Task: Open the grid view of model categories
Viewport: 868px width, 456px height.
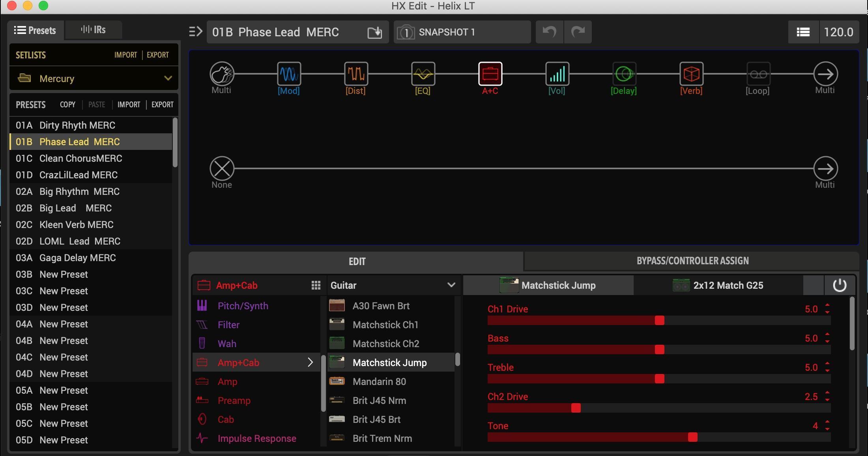Action: tap(316, 285)
